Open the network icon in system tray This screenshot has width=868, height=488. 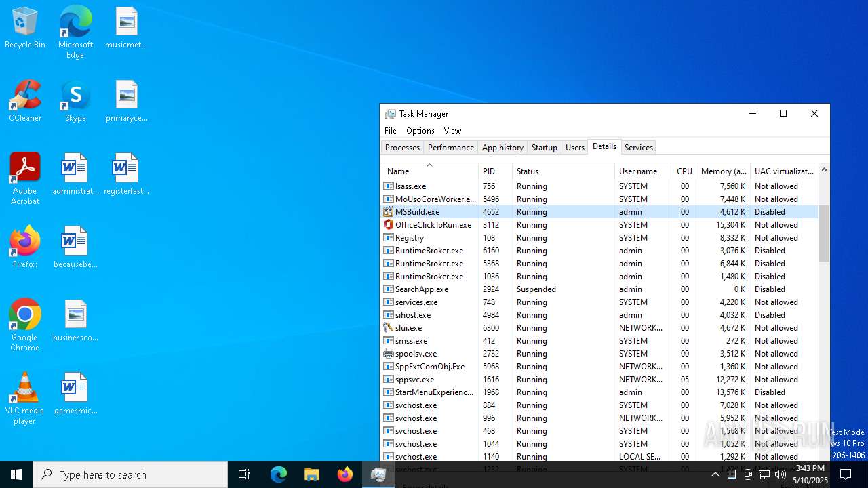tap(764, 474)
